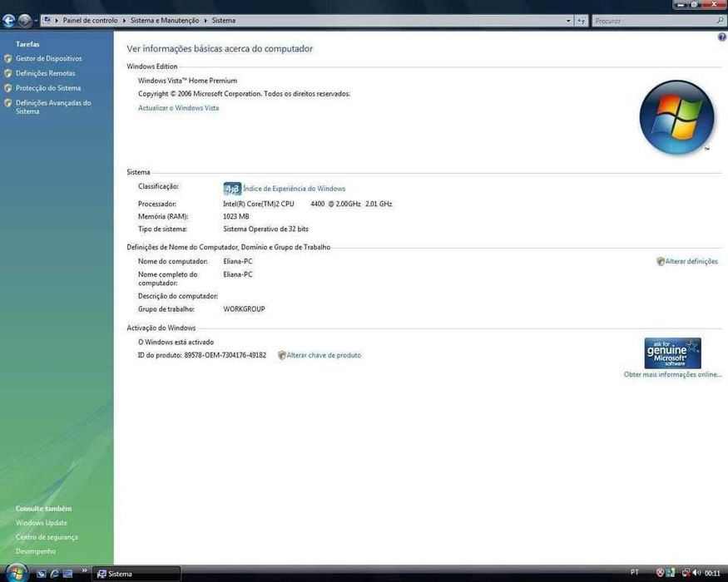
Task: Click shield icon next to Alterar definições
Action: tap(661, 261)
